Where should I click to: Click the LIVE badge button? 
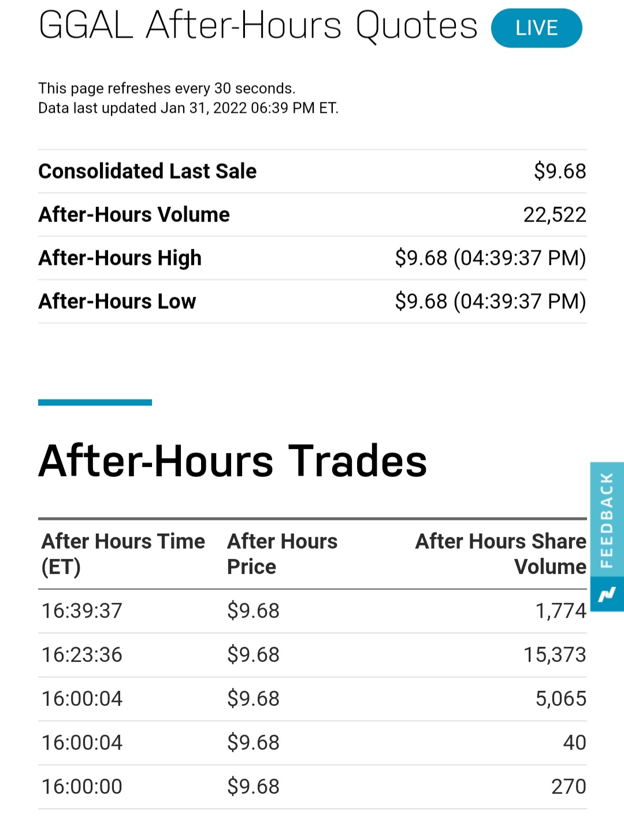(536, 28)
